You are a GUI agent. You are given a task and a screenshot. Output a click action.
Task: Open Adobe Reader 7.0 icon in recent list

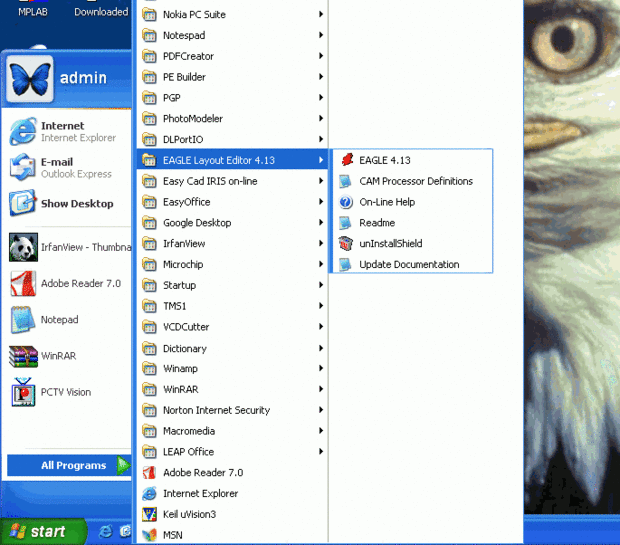point(23,283)
